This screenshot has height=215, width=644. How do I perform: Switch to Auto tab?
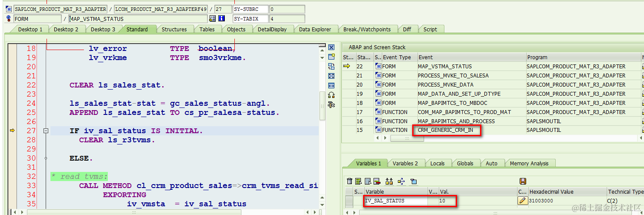click(x=491, y=163)
